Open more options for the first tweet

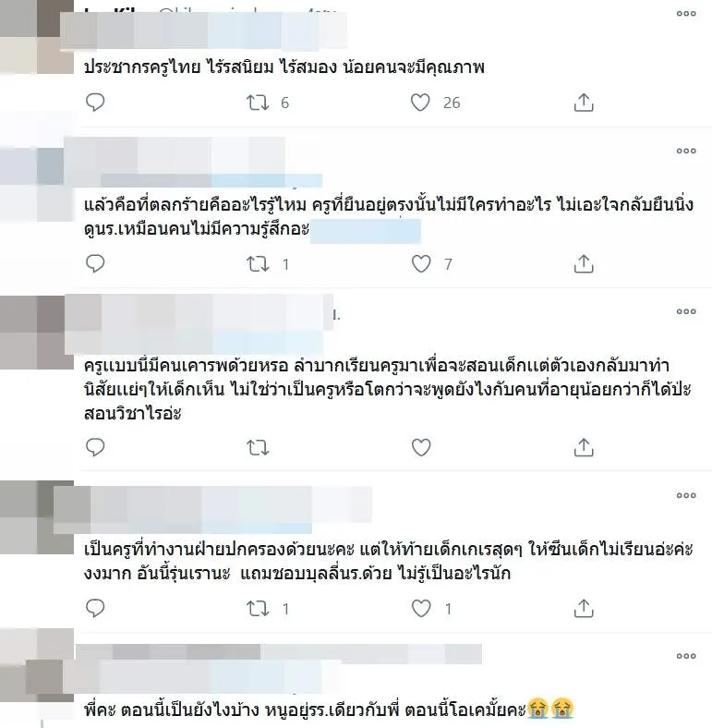686,14
